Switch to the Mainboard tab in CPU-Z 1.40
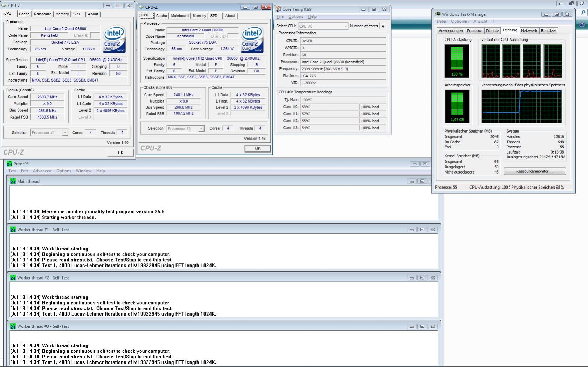Image resolution: width=588 pixels, height=367 pixels. pyautogui.click(x=43, y=14)
